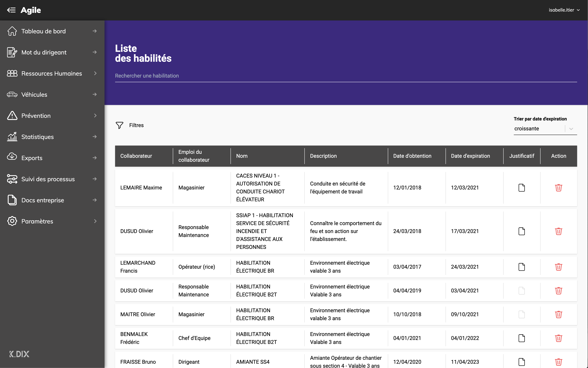Click the Nom column header
588x368 pixels.
point(242,156)
